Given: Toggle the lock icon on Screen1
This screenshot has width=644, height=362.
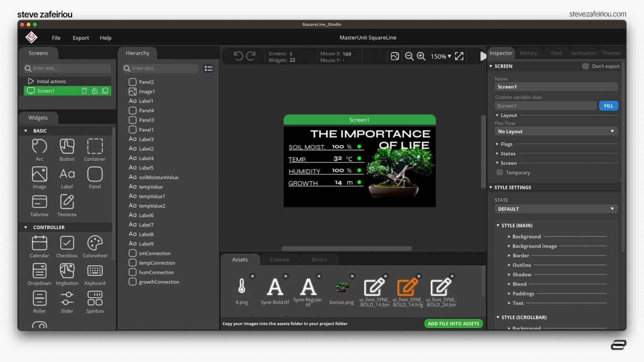Looking at the screenshot, I should pos(95,91).
